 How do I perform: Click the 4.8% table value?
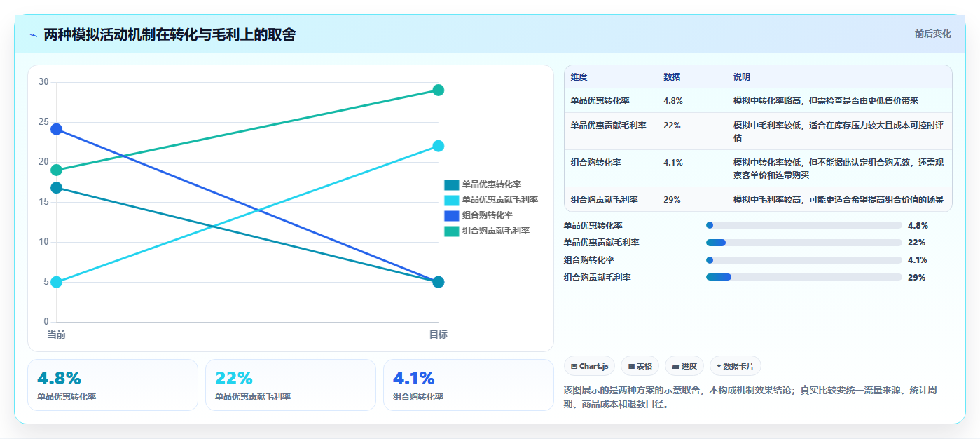673,101
